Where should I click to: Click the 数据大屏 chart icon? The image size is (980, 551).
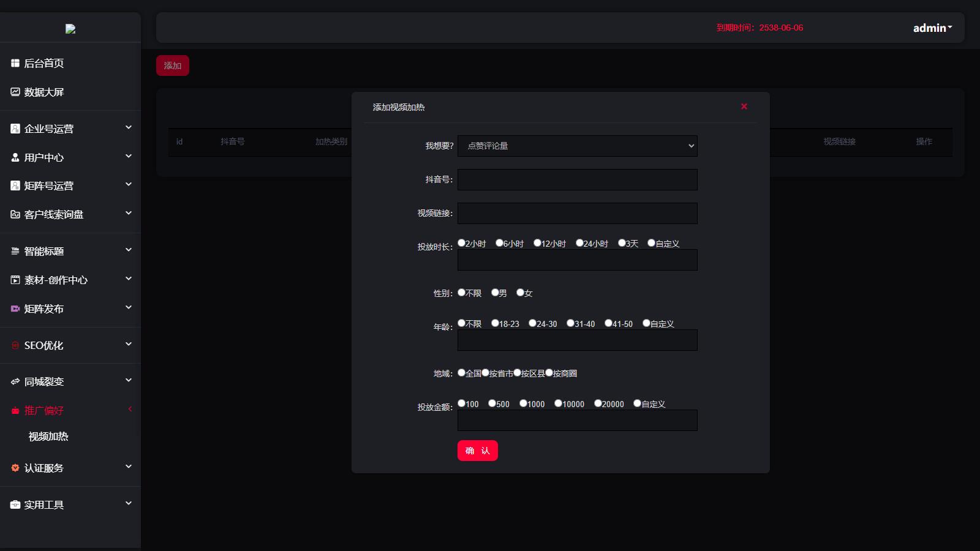15,92
